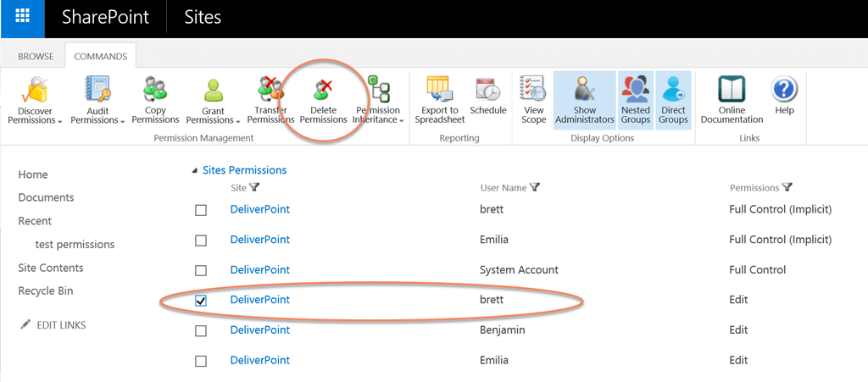This screenshot has width=868, height=382.
Task: Collapse the Sites Permissions group triangle
Action: tap(194, 171)
